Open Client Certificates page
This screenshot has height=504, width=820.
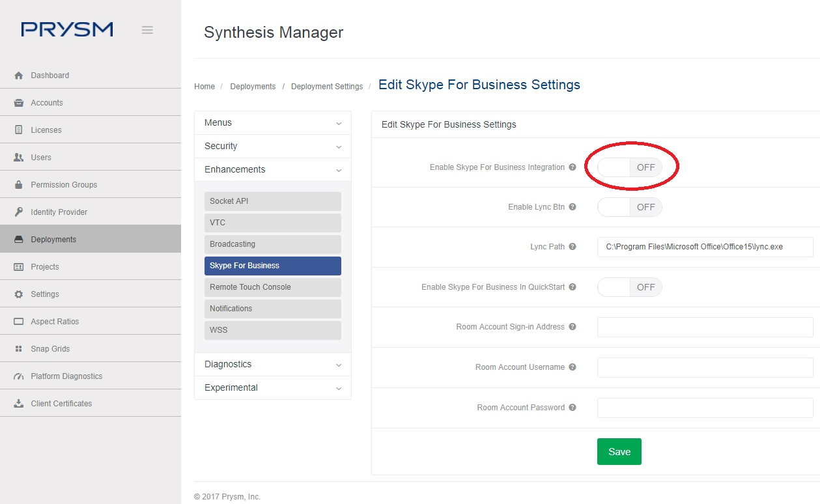point(91,404)
